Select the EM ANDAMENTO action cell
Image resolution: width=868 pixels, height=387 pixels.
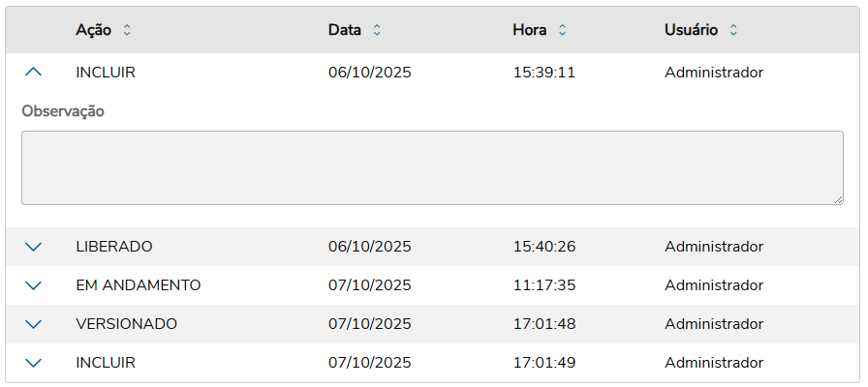139,285
